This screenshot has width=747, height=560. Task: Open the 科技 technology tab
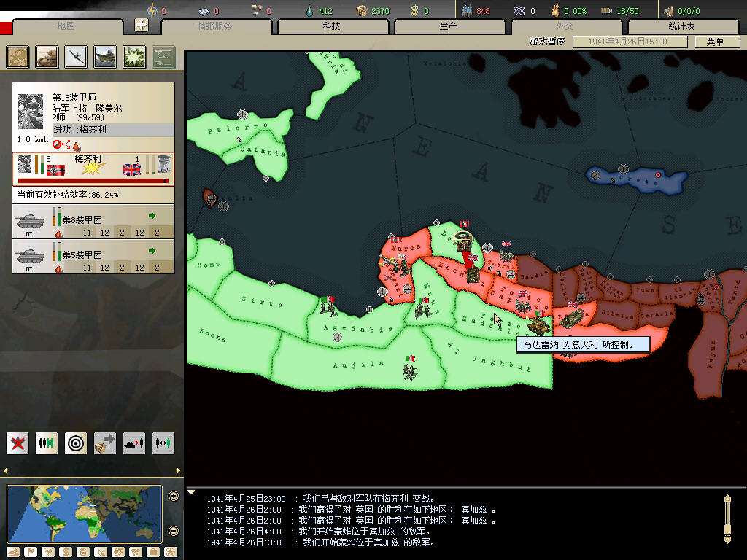click(332, 26)
